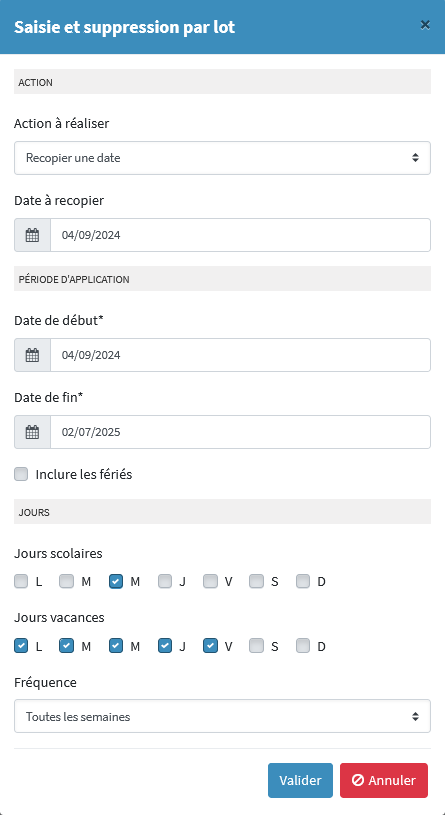Edit the Date de fin field
Screen dimensions: 445x815
point(241,432)
